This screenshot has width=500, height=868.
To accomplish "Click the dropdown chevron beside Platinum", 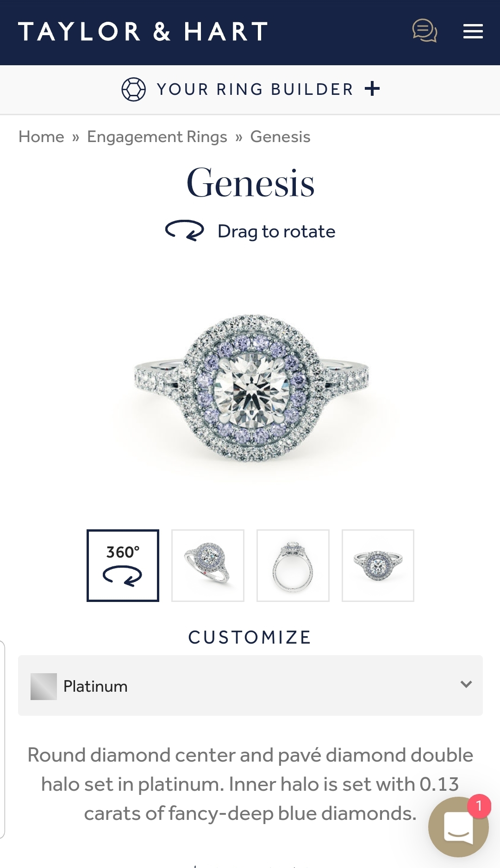I will (x=466, y=684).
